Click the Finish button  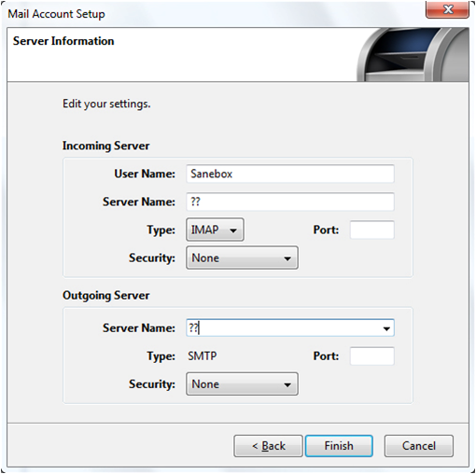tap(339, 446)
